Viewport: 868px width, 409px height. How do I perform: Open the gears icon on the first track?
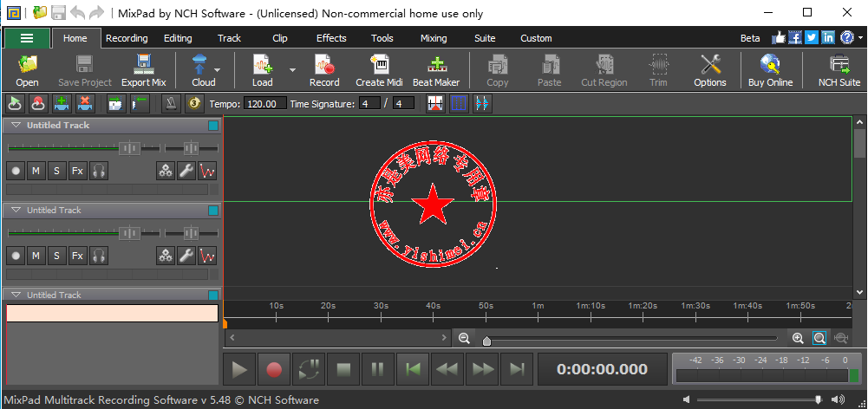point(165,171)
